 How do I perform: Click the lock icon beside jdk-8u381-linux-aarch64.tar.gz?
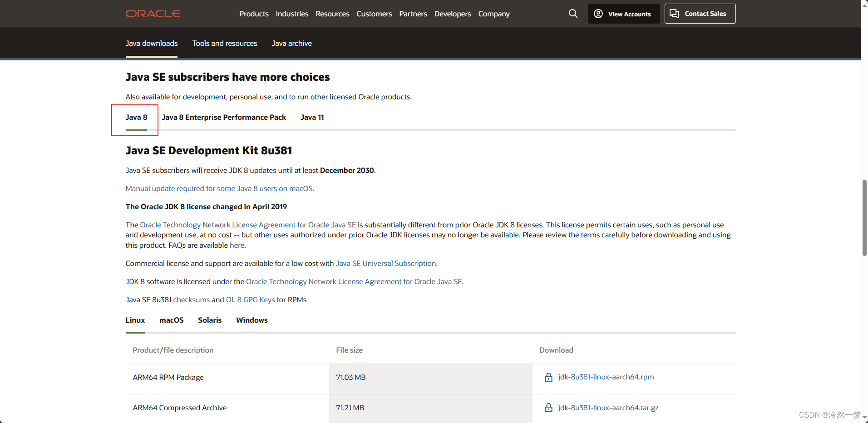(x=548, y=408)
